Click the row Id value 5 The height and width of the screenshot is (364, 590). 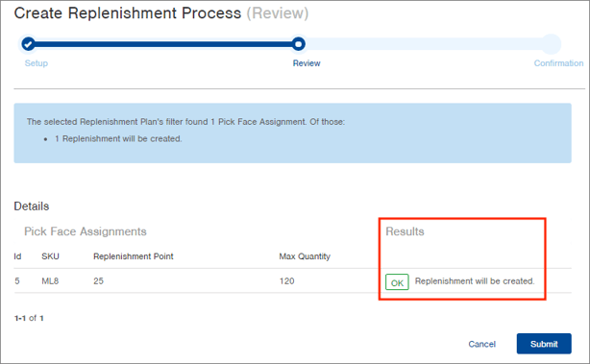pyautogui.click(x=17, y=280)
